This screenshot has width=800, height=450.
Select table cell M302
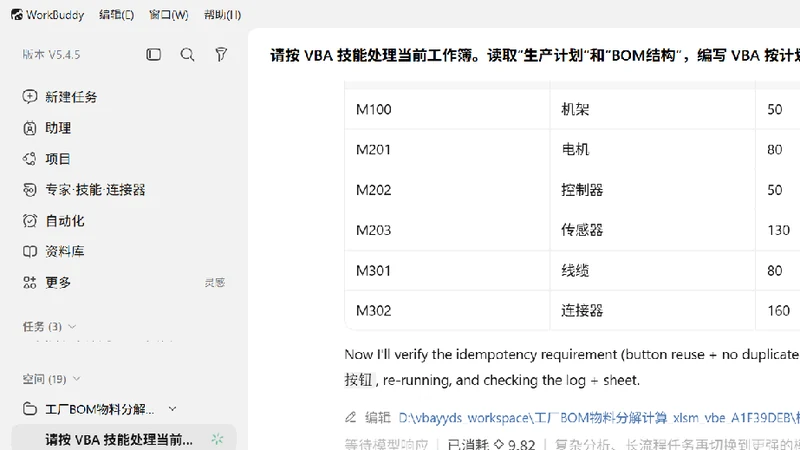[373, 311]
